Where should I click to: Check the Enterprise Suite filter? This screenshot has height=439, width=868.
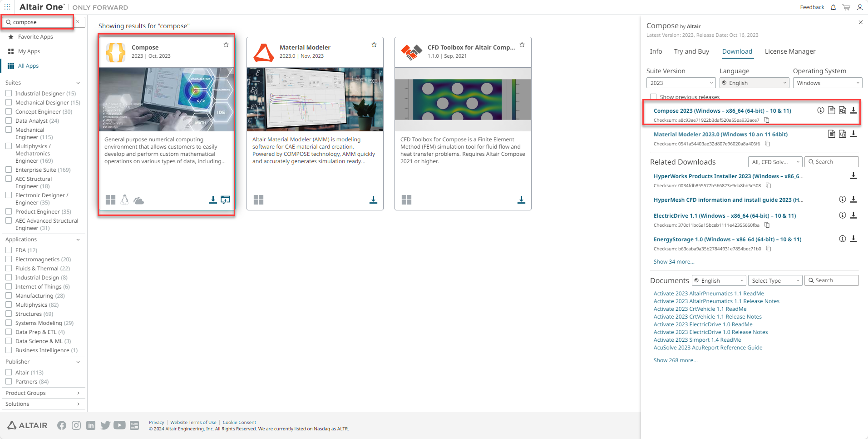(x=9, y=170)
